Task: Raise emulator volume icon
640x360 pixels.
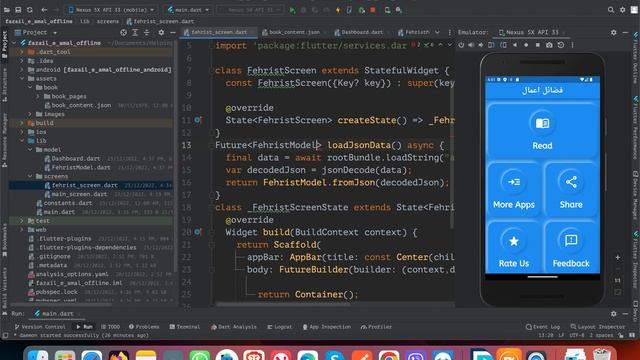Action: pos(471,45)
